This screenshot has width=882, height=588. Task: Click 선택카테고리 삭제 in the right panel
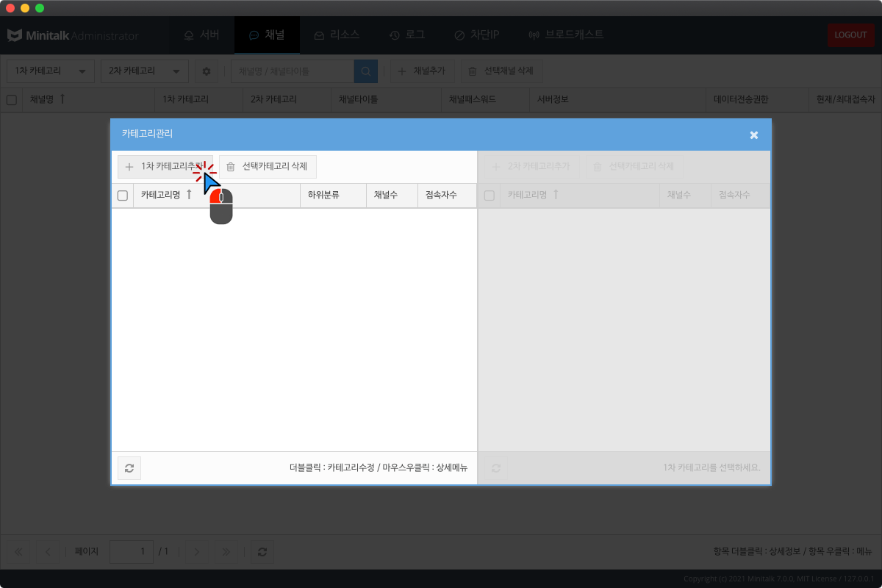pyautogui.click(x=634, y=167)
